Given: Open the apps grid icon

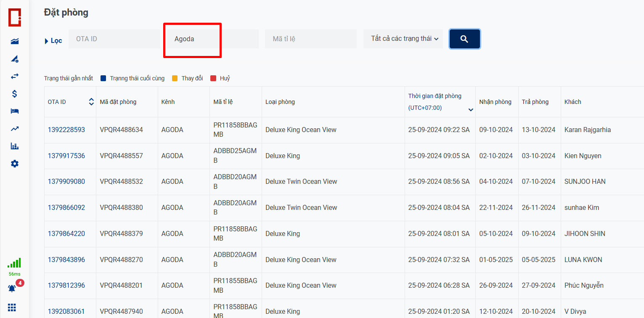Looking at the screenshot, I should [x=12, y=307].
